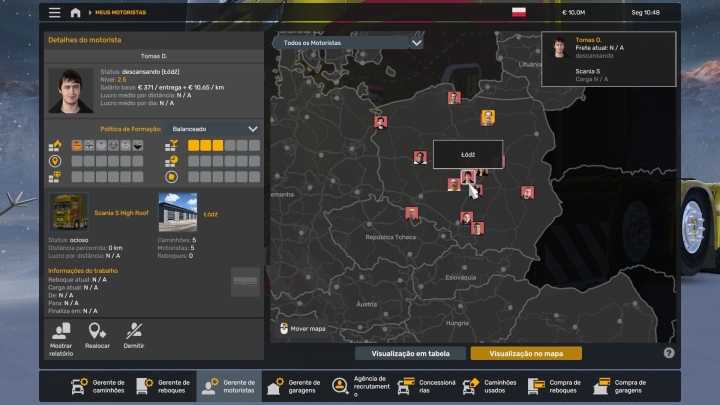Open Compra de garagens garage purchase
The image size is (720, 405).
(x=620, y=386)
